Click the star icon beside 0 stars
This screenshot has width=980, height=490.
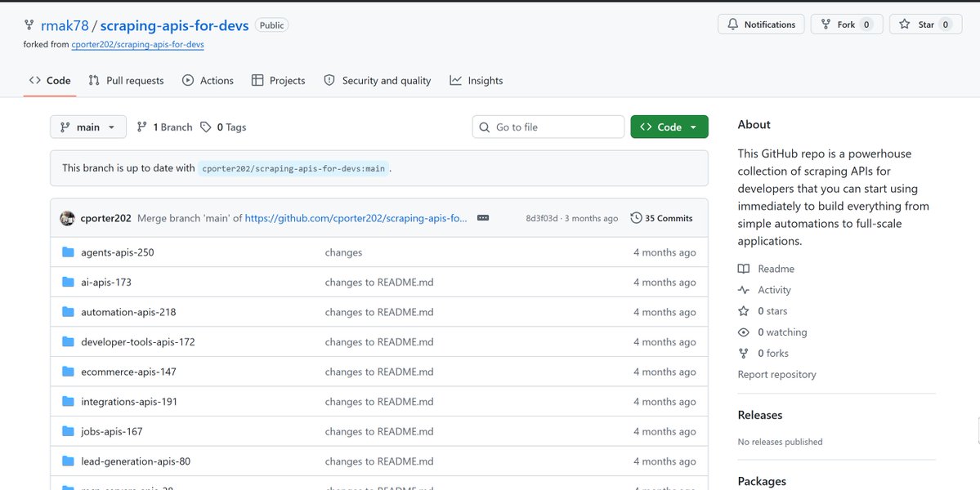pos(743,311)
